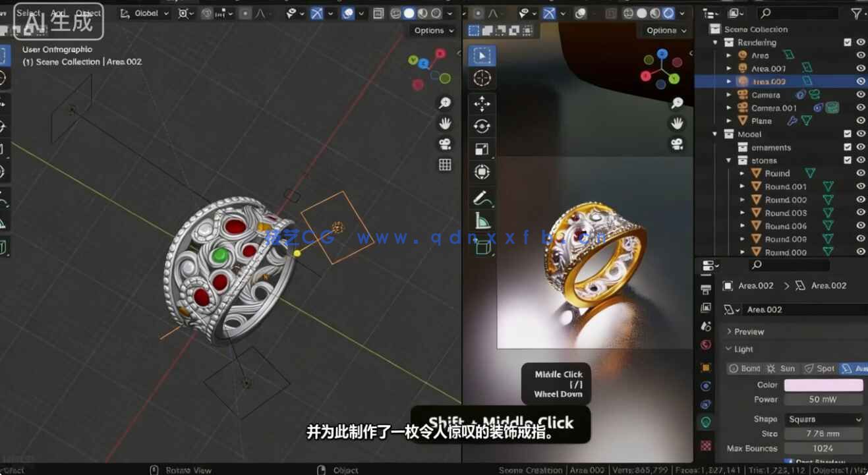Select the Rotate tool in the left viewport

point(5,125)
